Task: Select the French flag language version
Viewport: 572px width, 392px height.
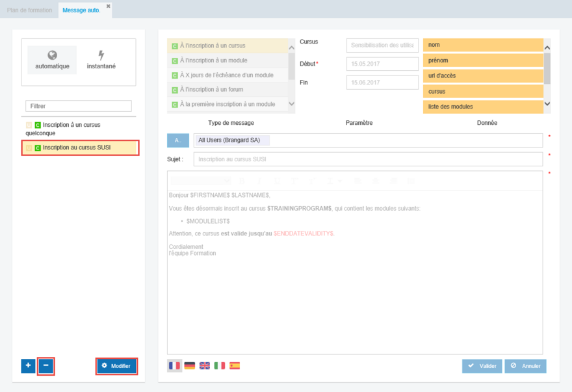Action: tap(174, 365)
